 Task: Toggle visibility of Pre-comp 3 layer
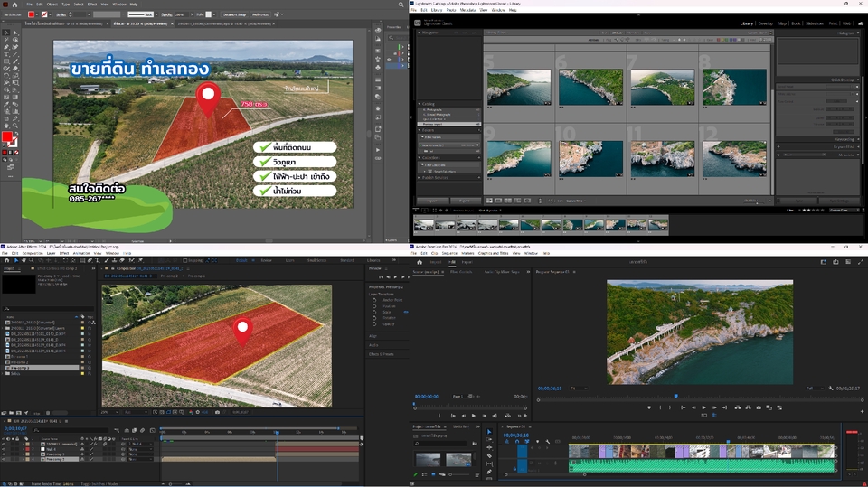(x=4, y=460)
